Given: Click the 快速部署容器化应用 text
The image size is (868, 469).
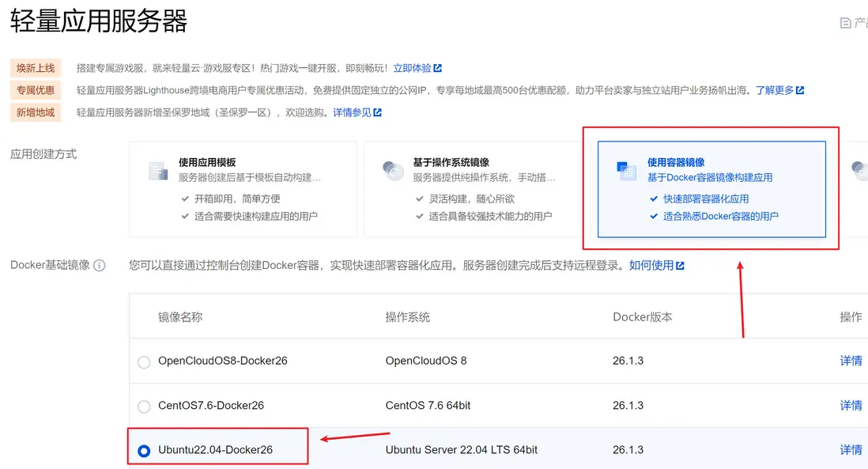Looking at the screenshot, I should click(x=706, y=199).
